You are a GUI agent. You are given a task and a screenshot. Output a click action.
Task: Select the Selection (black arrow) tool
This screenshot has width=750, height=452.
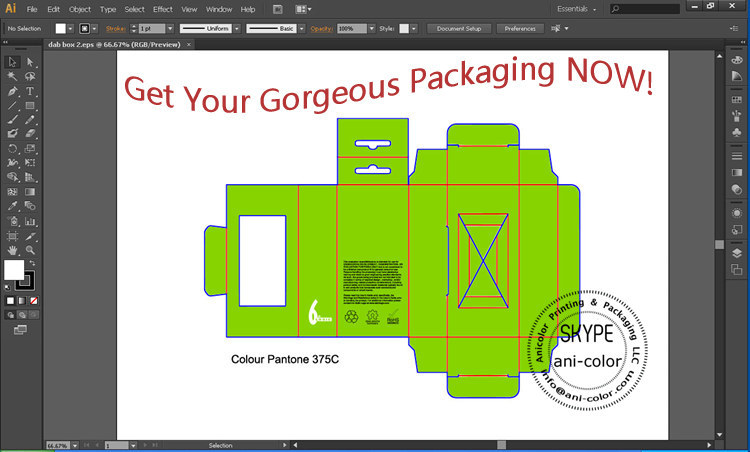pos(12,62)
